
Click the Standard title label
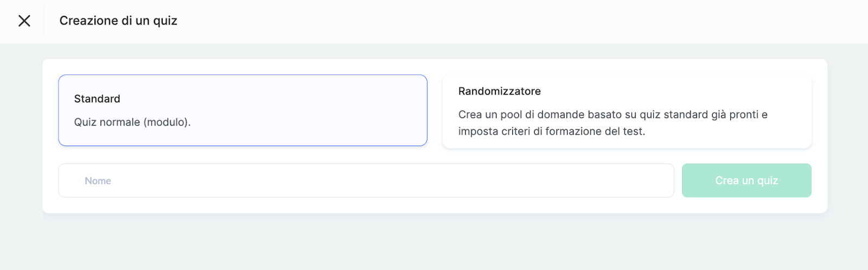[97, 99]
